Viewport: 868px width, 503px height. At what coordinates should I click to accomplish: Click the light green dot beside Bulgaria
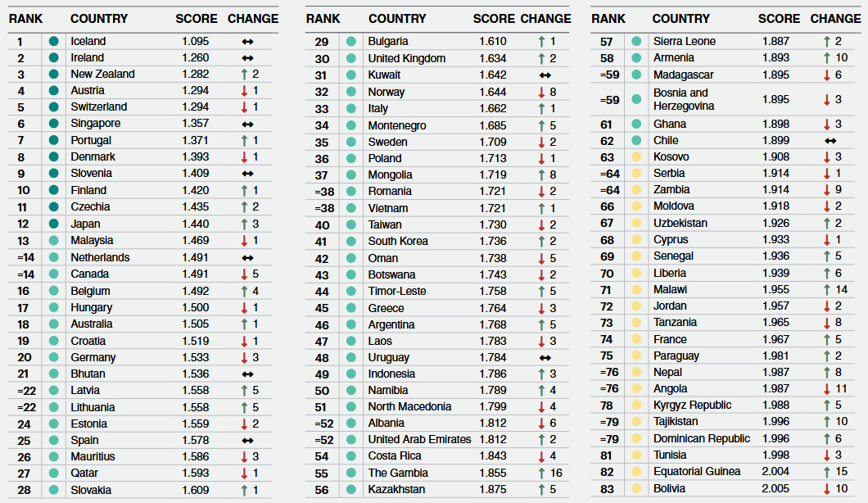click(x=351, y=42)
